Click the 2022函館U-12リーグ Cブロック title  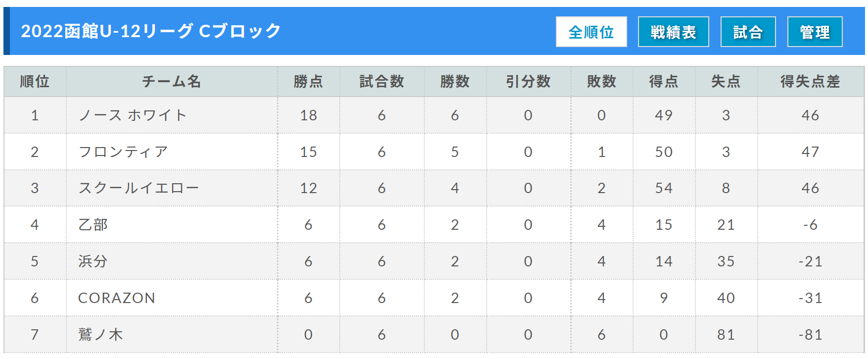[151, 31]
